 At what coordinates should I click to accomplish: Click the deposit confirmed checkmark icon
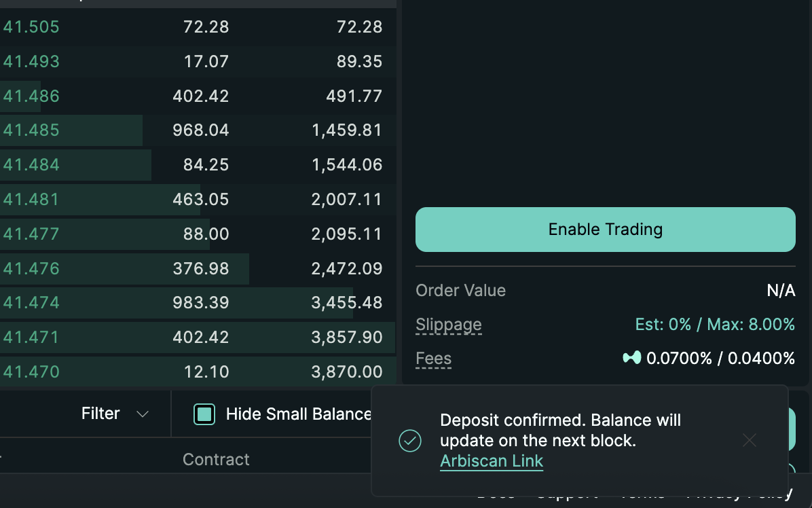click(x=410, y=441)
